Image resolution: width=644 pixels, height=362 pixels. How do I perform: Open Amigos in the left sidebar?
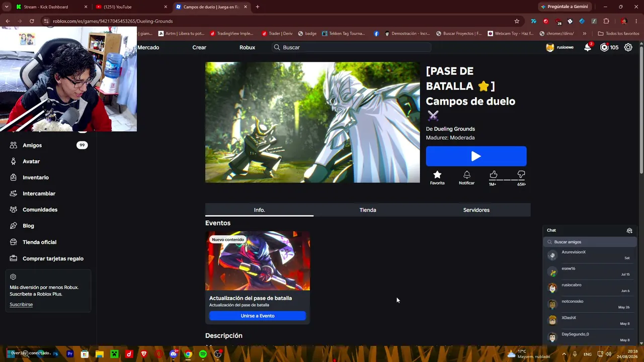48,145
